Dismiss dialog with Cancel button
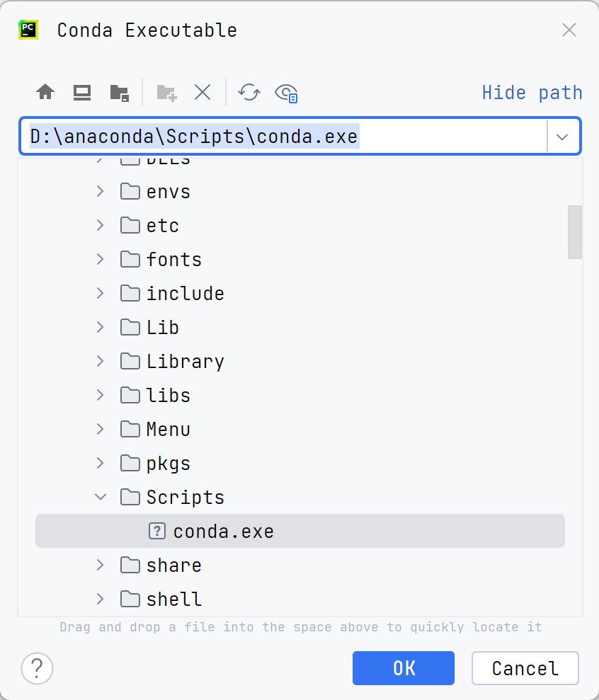The height and width of the screenshot is (700, 599). (525, 668)
